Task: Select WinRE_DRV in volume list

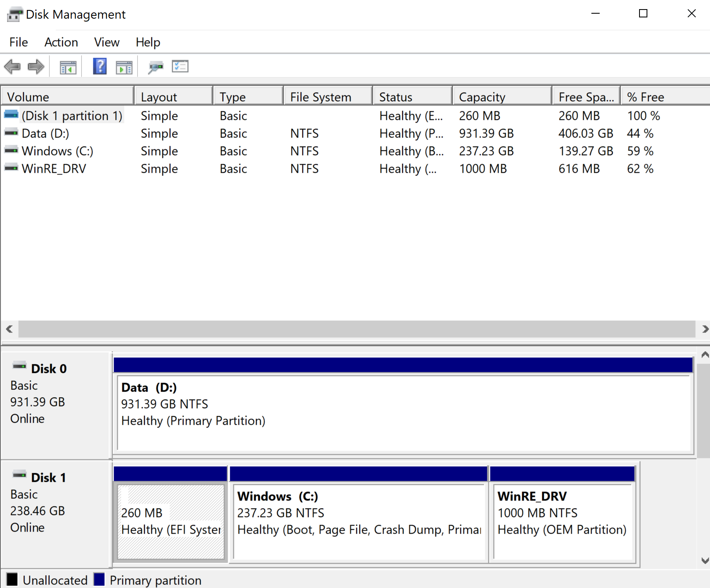Action: 54,169
